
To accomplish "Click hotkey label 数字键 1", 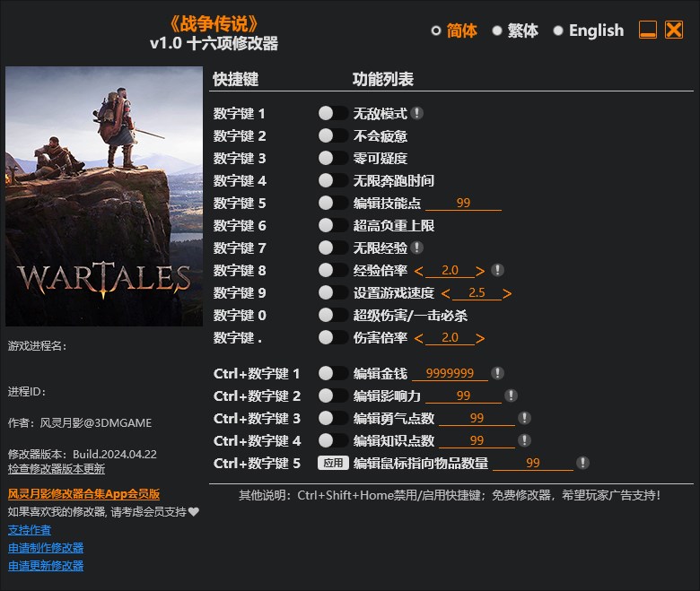I will [x=240, y=113].
